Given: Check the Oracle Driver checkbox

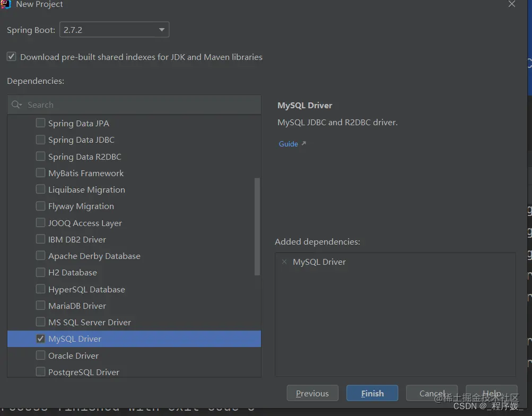Looking at the screenshot, I should [40, 356].
